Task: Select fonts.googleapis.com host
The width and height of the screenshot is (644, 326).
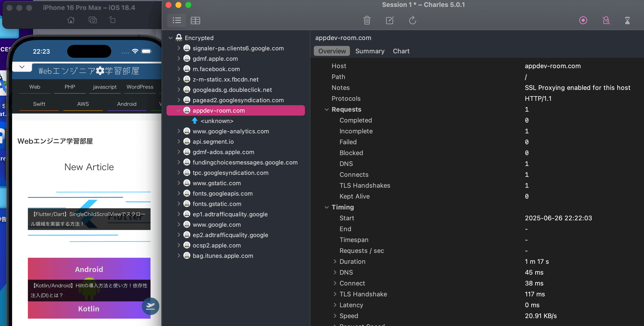Action: (x=222, y=194)
